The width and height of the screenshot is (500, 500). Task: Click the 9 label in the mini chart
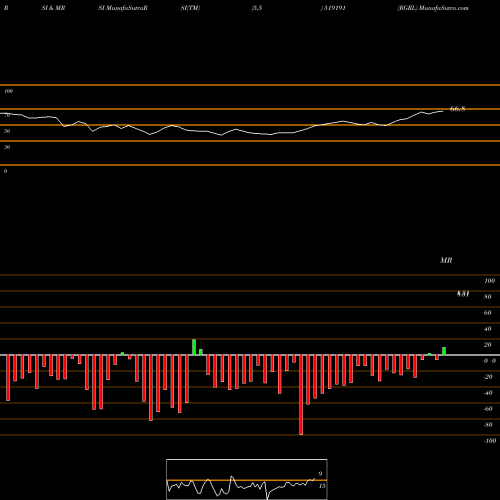pos(320,474)
